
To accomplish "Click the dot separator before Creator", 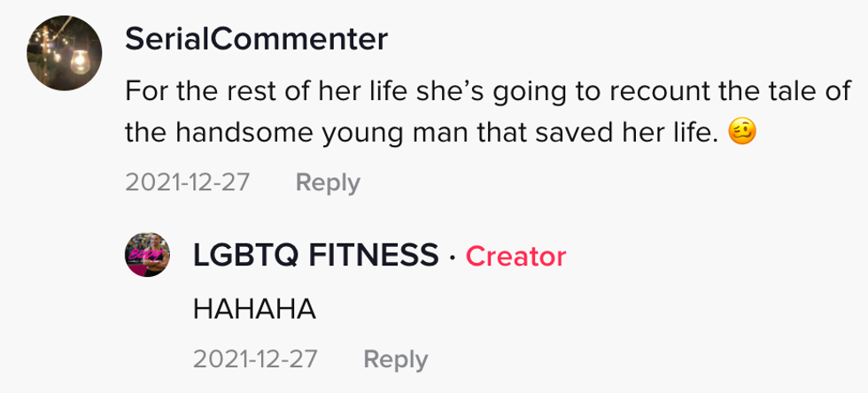I will coord(452,257).
